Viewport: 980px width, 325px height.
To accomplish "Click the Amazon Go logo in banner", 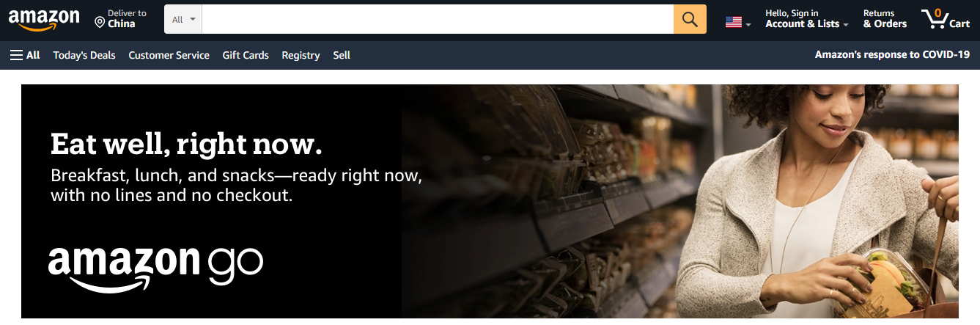I will click(x=155, y=269).
